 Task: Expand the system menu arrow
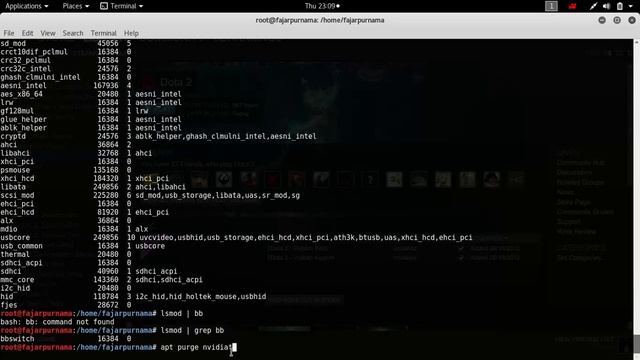[630, 7]
